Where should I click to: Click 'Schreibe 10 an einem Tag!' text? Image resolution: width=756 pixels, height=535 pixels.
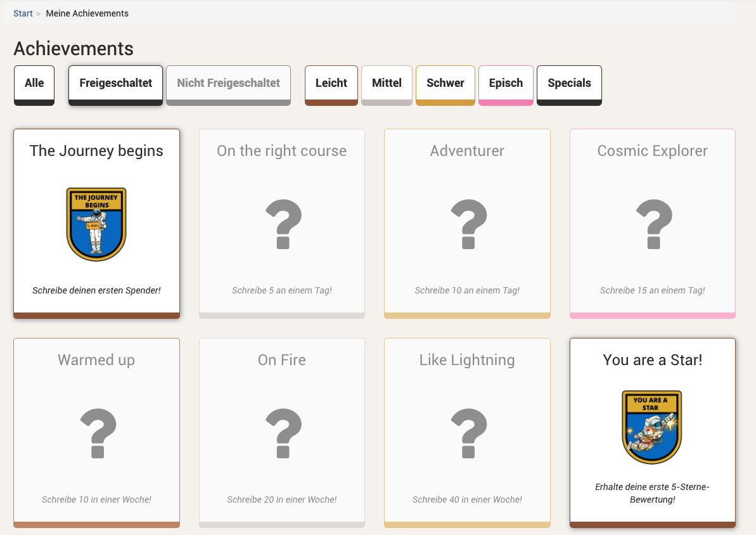pos(467,290)
